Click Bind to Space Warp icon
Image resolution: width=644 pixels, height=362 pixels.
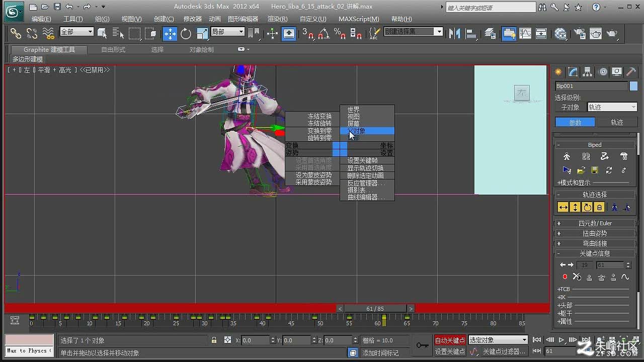[x=48, y=33]
